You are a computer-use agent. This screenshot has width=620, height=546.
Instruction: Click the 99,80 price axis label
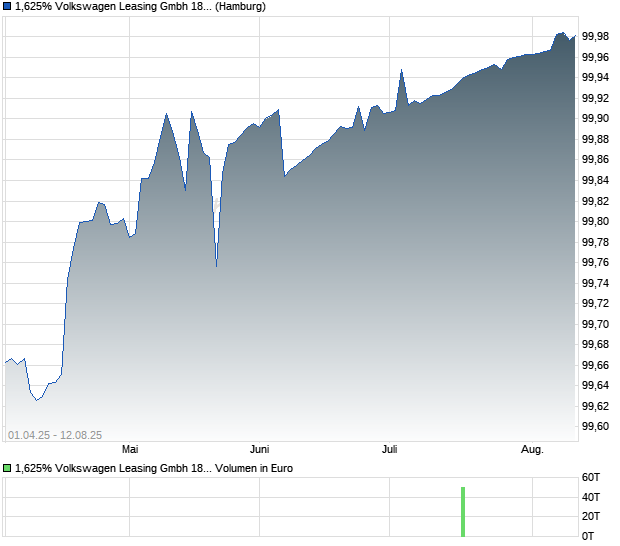point(595,221)
